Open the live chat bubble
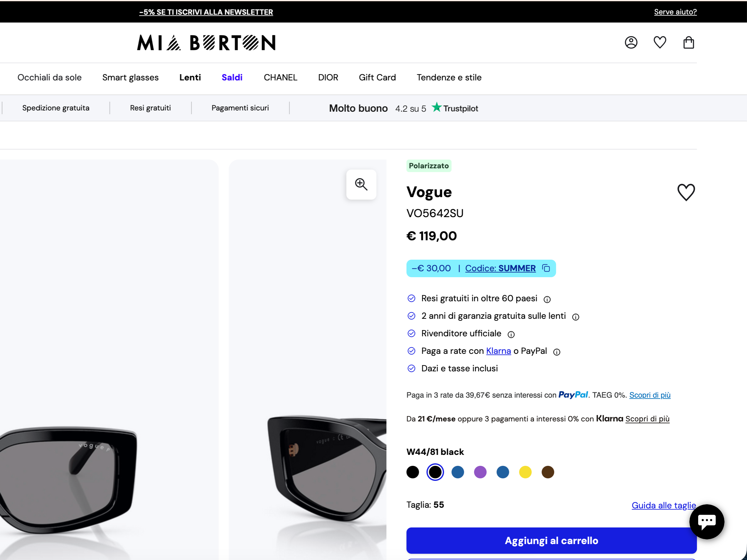 [707, 522]
